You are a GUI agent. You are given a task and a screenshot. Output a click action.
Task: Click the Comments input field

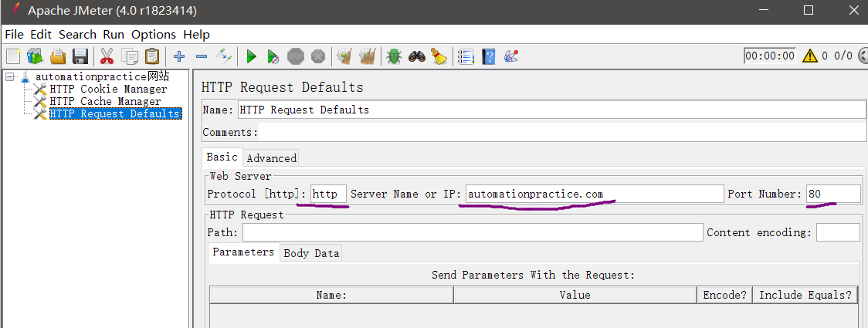pyautogui.click(x=562, y=132)
